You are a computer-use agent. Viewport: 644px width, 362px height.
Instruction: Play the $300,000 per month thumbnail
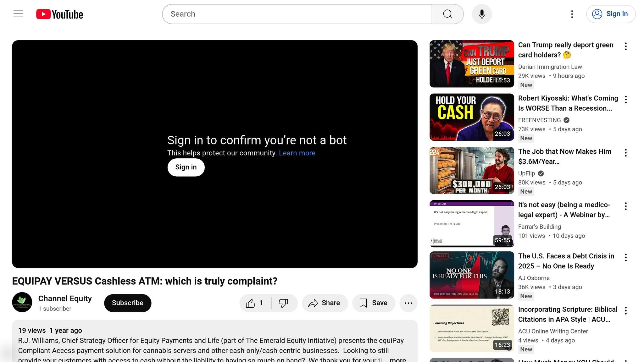(x=472, y=170)
